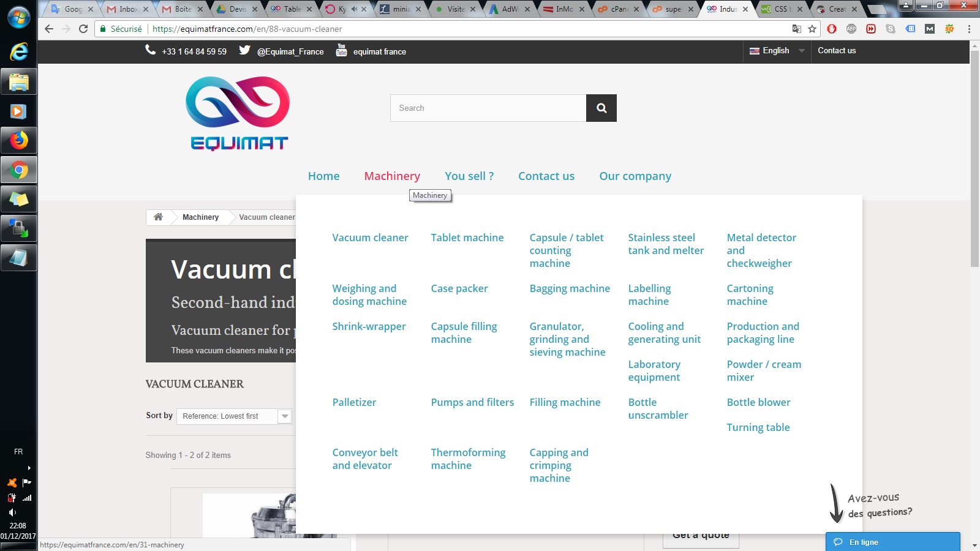The height and width of the screenshot is (551, 980).
Task: Show hidden system tray icons arrow
Action: click(x=29, y=468)
